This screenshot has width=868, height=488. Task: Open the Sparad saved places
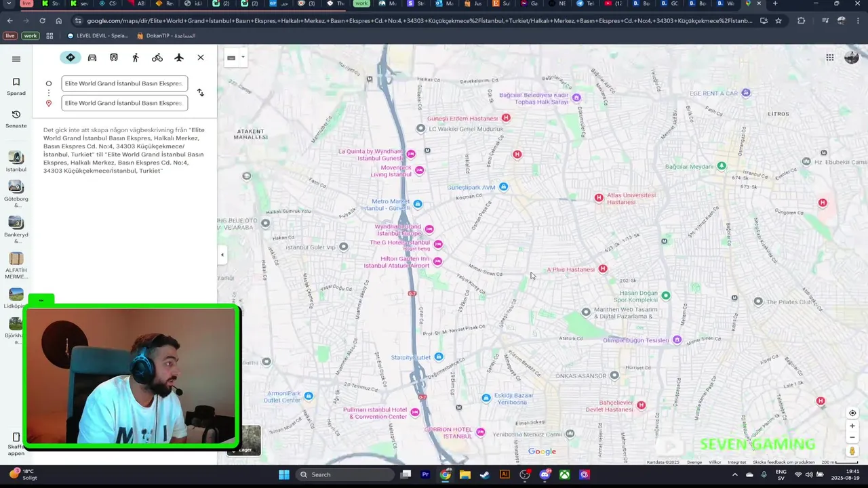[16, 86]
